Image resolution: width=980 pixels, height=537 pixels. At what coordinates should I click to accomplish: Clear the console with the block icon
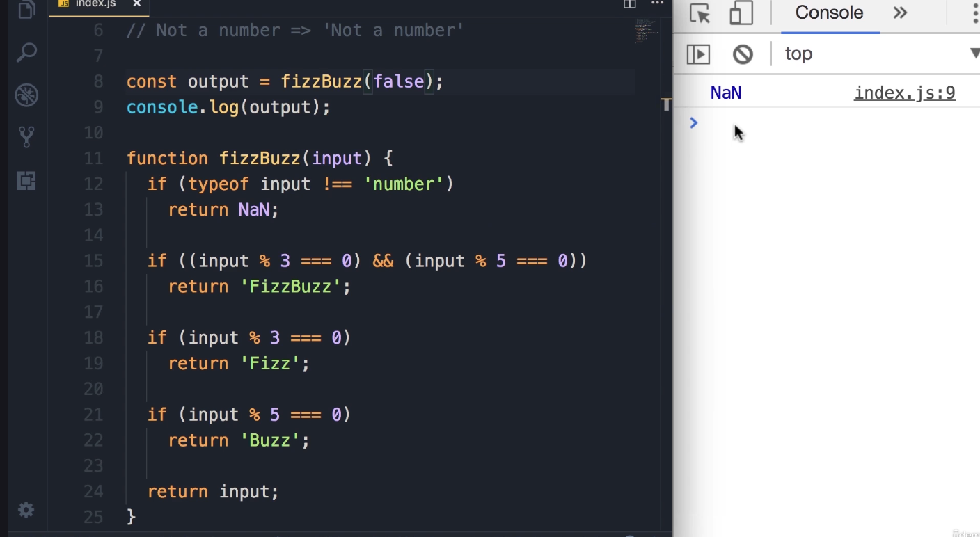coord(743,54)
